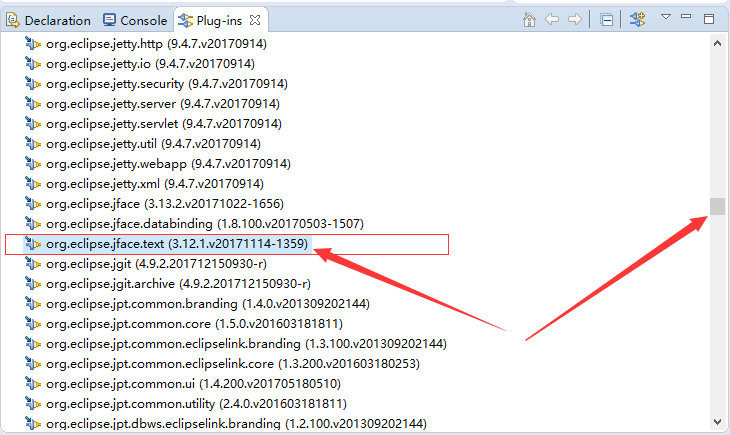Click plug-in icon beside org.eclipse.jpt.common.utility
The image size is (730, 435).
33,404
